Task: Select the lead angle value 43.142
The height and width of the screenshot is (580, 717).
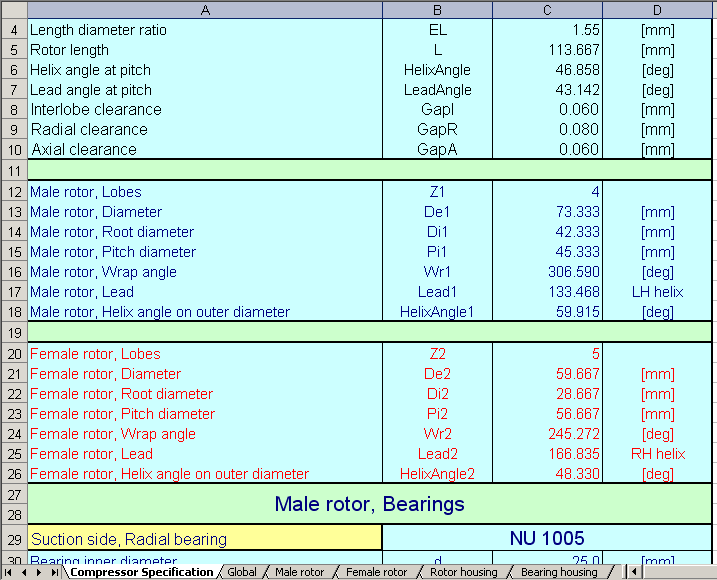Action: 547,90
